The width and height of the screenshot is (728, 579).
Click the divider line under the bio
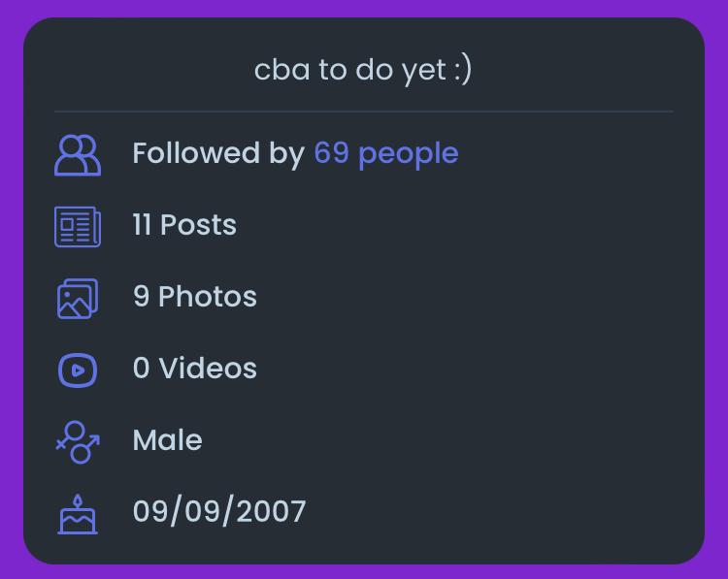tap(364, 112)
